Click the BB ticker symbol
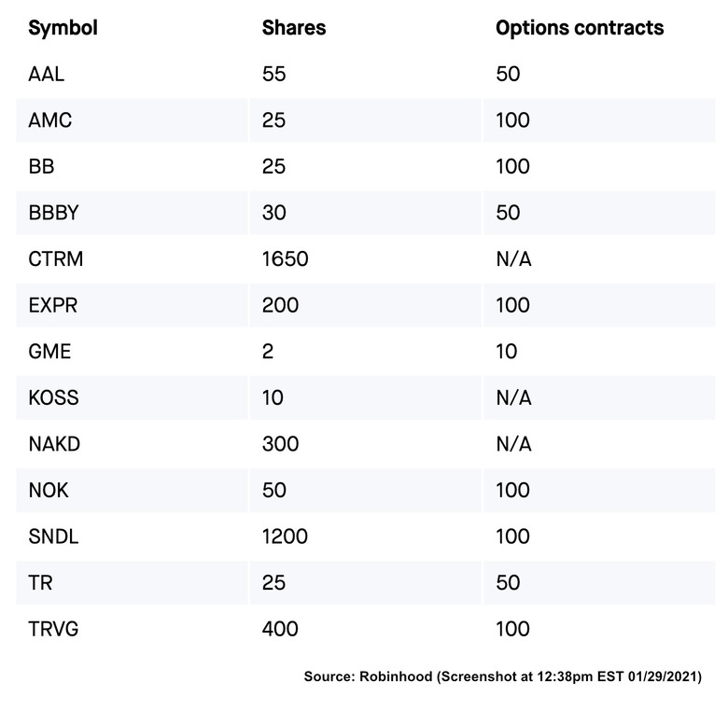Image resolution: width=728 pixels, height=710 pixels. click(x=42, y=167)
